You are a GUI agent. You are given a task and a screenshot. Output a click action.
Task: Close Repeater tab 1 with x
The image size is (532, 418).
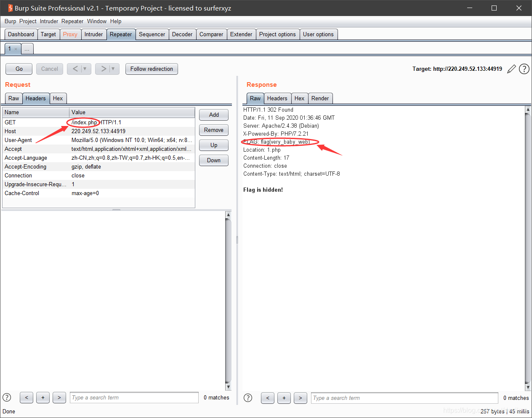16,49
